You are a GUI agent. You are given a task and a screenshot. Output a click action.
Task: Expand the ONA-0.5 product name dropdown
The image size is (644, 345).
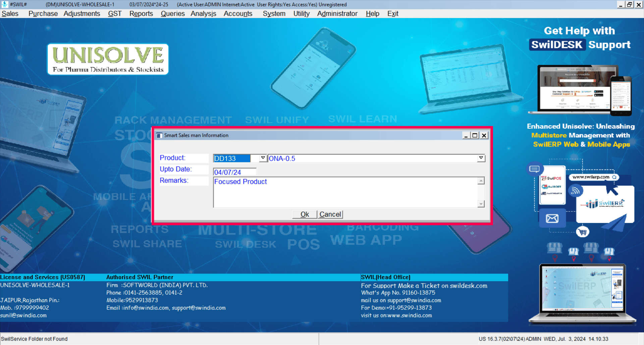point(481,158)
